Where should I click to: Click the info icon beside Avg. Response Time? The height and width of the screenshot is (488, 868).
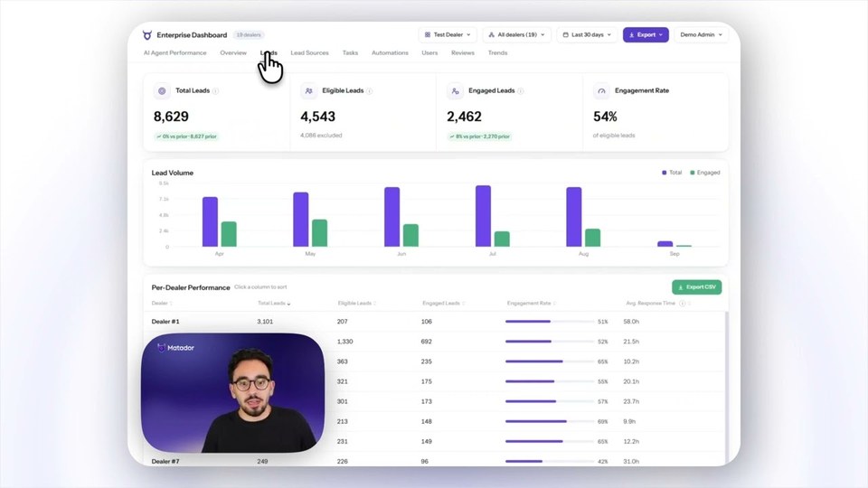pos(682,304)
